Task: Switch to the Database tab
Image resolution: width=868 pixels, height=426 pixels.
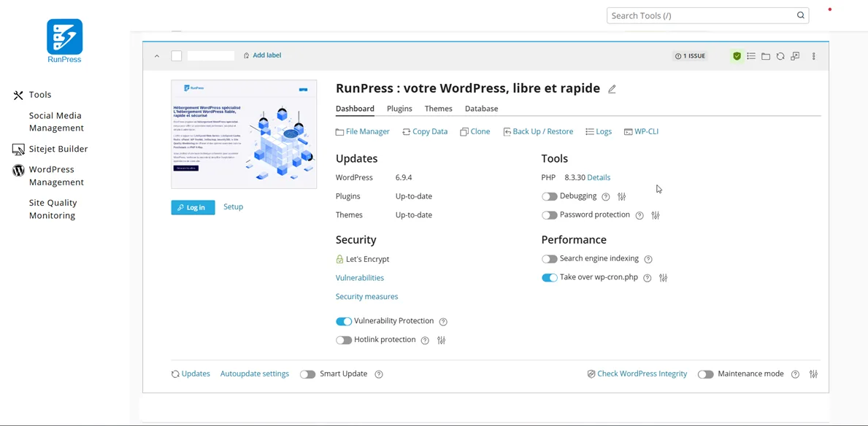Action: (482, 109)
